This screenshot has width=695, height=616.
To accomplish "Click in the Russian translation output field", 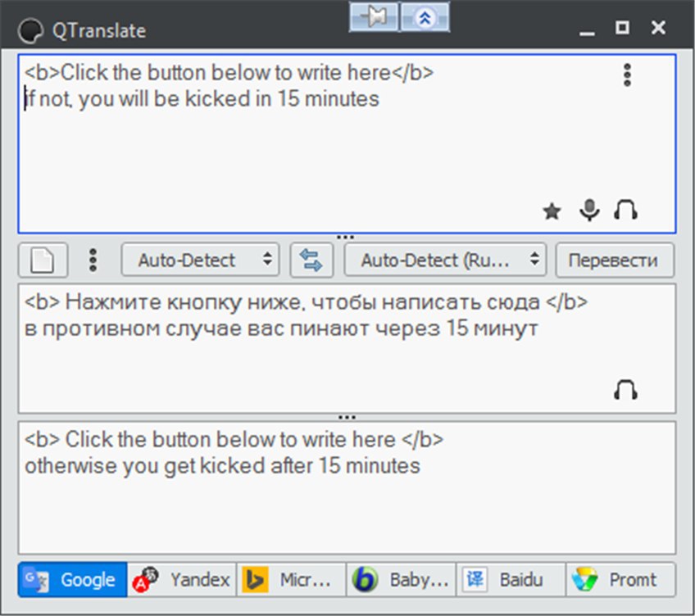I will [347, 348].
